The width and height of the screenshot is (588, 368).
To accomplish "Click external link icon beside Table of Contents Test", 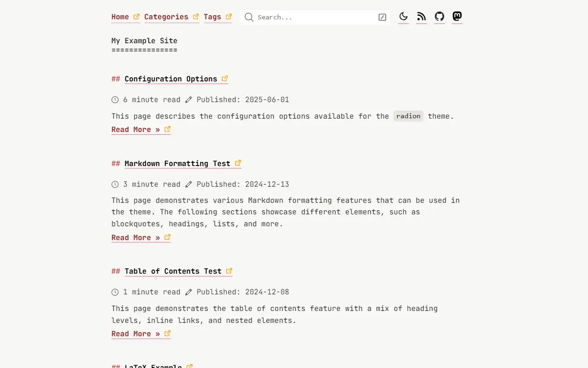I will pyautogui.click(x=229, y=271).
